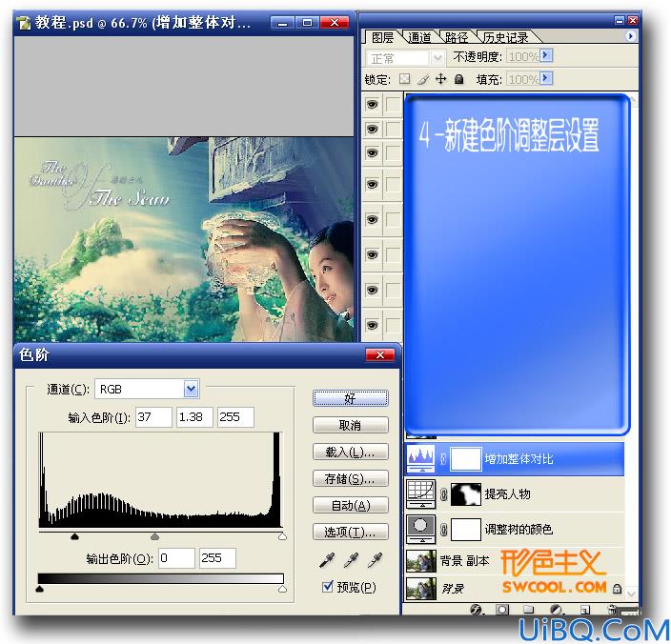The width and height of the screenshot is (671, 644).
Task: Click the mask link icon on 提亮人物
Action: click(444, 494)
